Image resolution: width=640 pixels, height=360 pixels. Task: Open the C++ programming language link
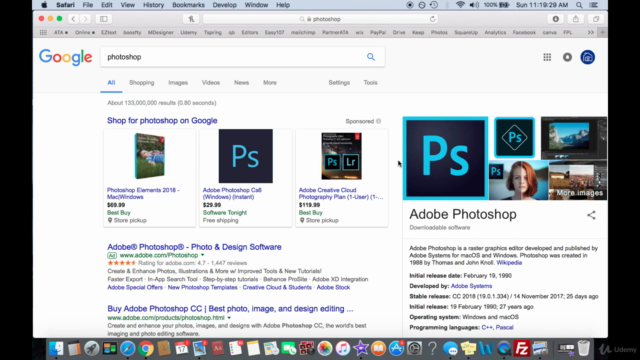click(x=487, y=327)
